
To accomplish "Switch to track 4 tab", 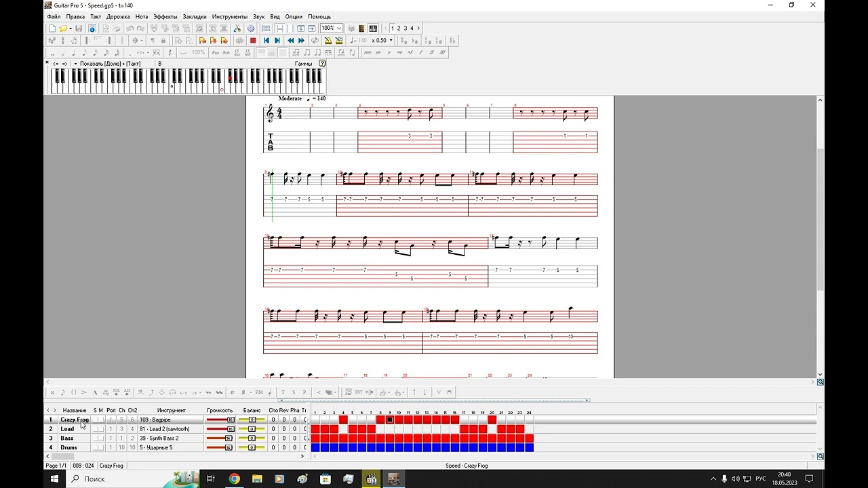I will (412, 28).
